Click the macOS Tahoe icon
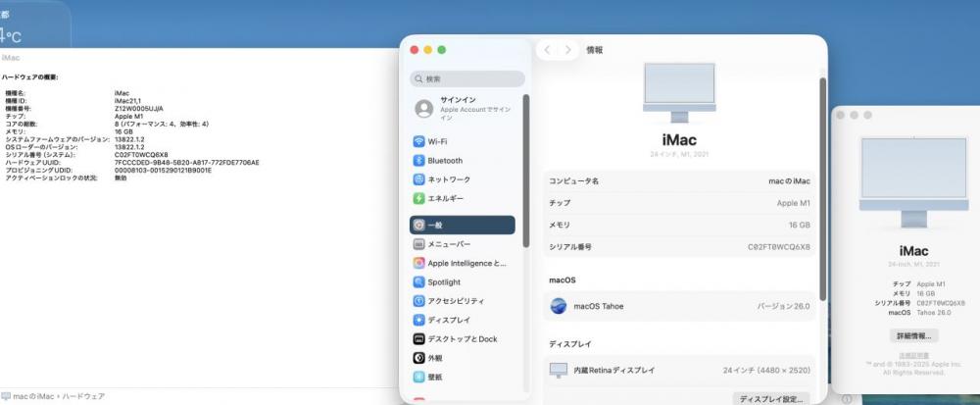Screen dimensions: 980x405 559,306
